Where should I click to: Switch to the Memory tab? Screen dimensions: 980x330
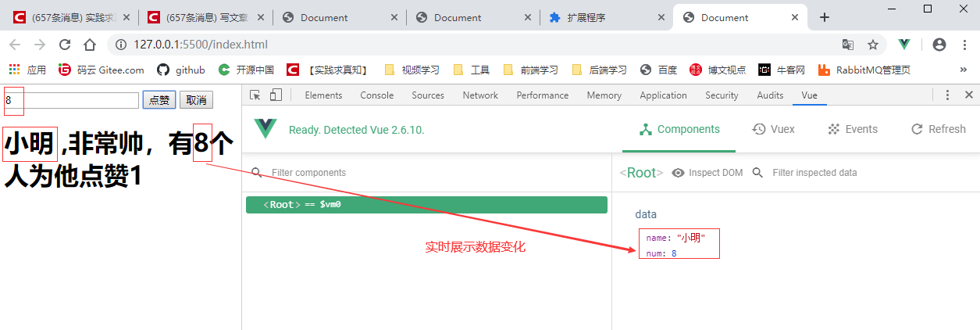coord(604,95)
